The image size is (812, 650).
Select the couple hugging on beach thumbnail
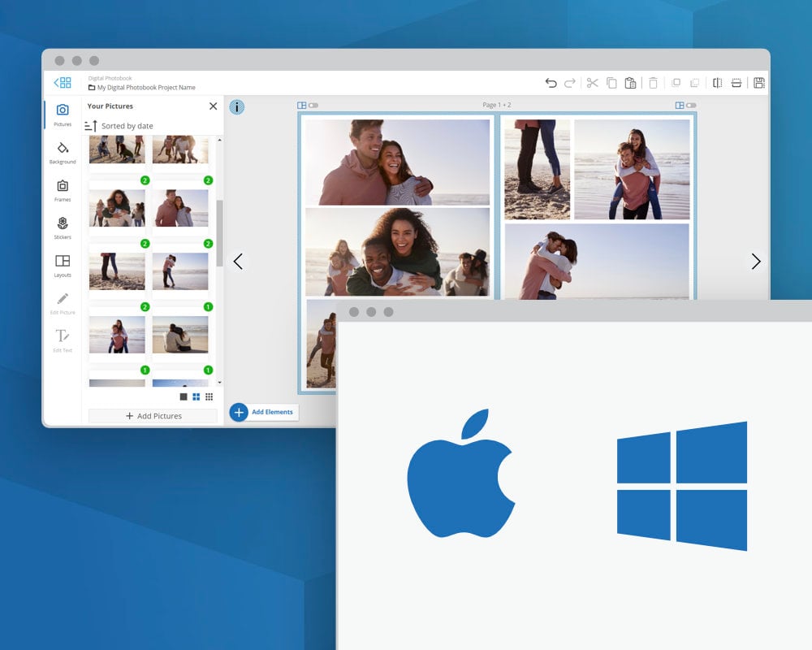click(x=180, y=271)
